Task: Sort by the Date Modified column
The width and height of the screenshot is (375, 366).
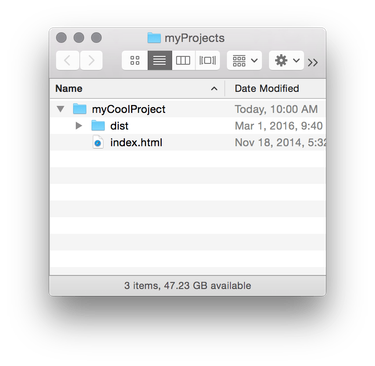Action: click(267, 88)
